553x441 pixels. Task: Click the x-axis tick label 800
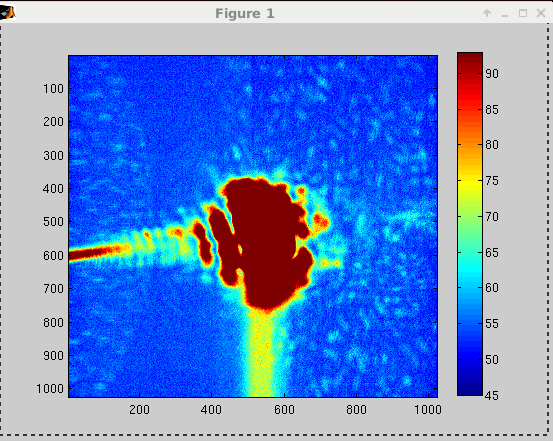pyautogui.click(x=356, y=410)
